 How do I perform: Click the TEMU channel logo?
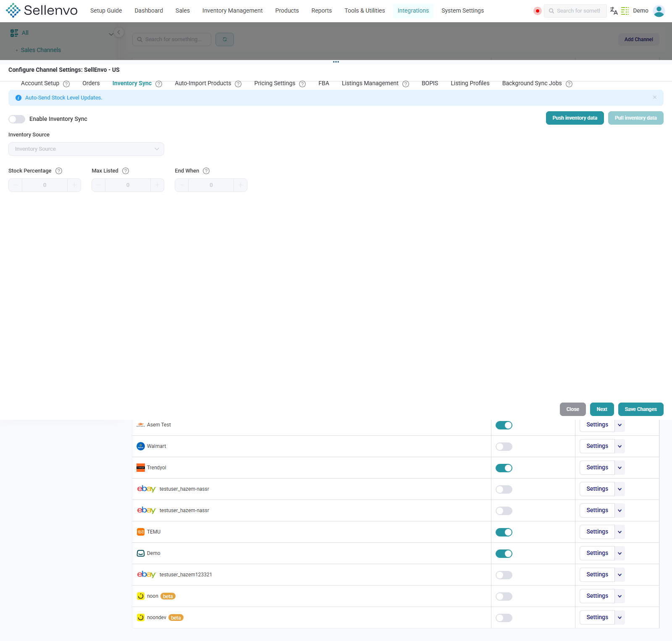tap(141, 532)
